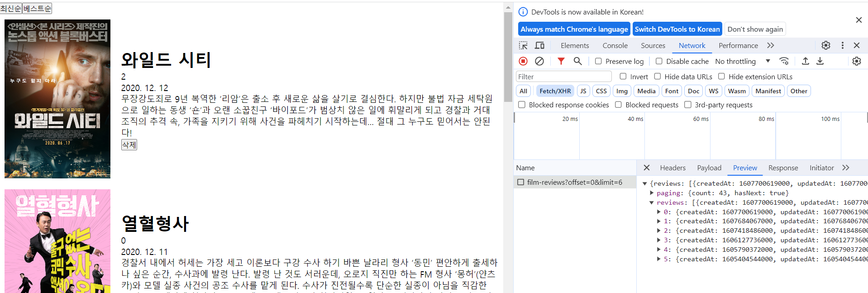Stop recording network log
Image resolution: width=868 pixels, height=293 pixels.
coord(523,61)
